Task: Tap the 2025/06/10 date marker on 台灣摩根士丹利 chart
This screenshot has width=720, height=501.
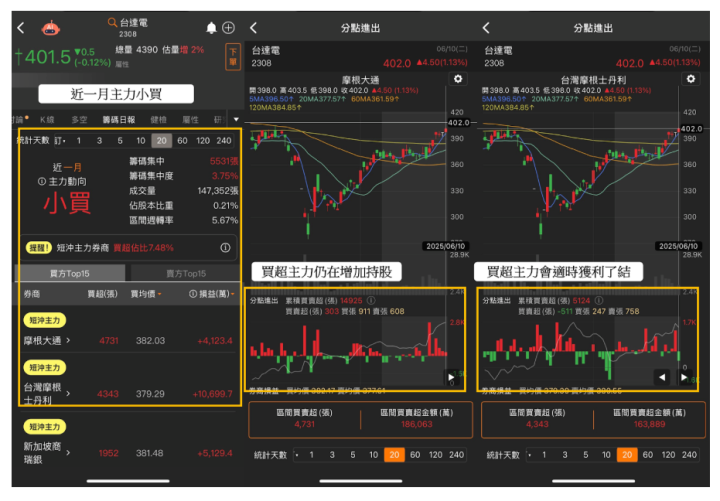Action: click(x=677, y=246)
